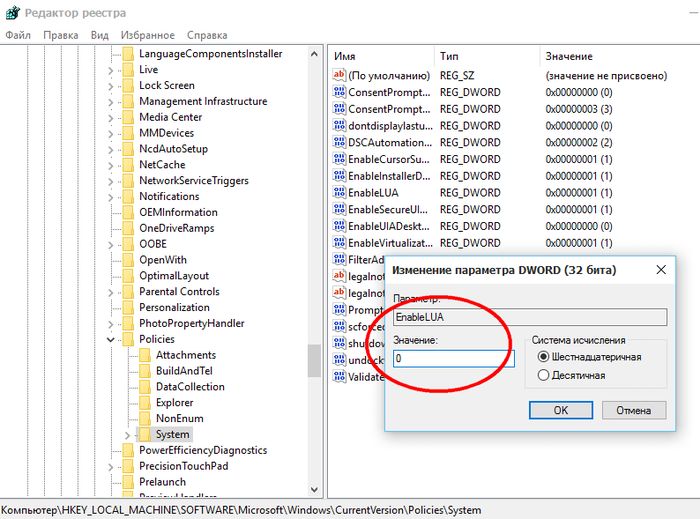
Task: Click the Explorer key folder icon
Action: point(144,403)
